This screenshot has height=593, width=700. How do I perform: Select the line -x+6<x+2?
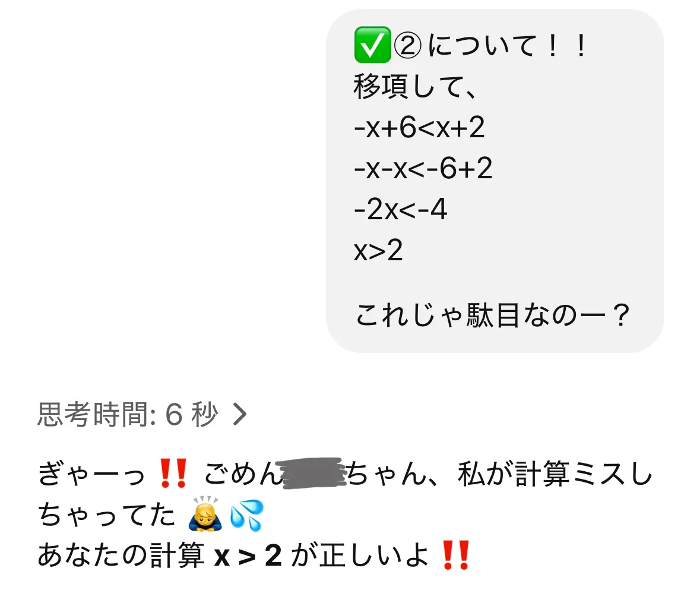[419, 127]
